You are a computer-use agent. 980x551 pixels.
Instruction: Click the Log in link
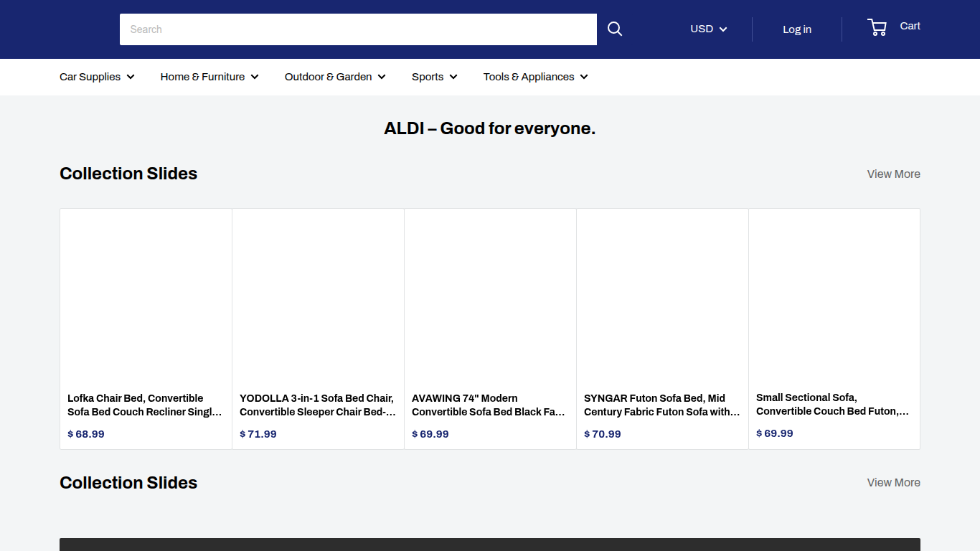[797, 29]
